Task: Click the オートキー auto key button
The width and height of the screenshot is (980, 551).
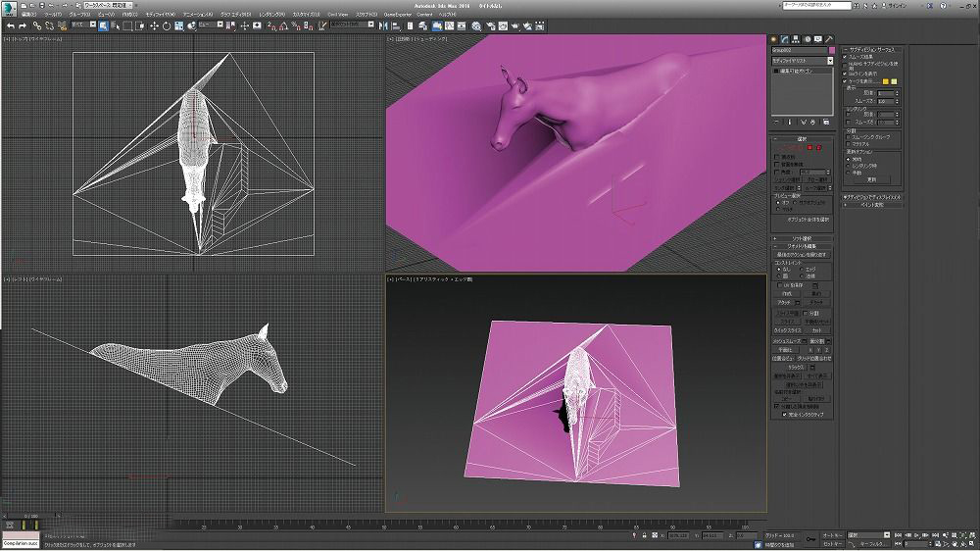Action: [x=831, y=535]
